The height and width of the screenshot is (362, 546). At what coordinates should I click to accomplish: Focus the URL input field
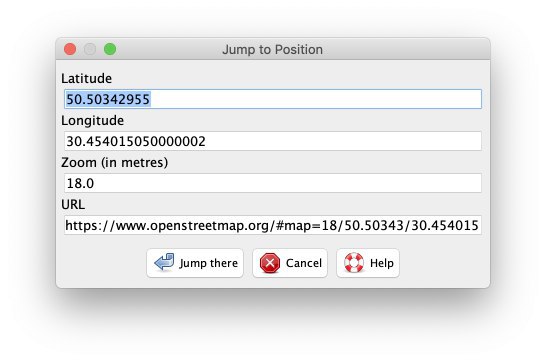click(x=273, y=225)
